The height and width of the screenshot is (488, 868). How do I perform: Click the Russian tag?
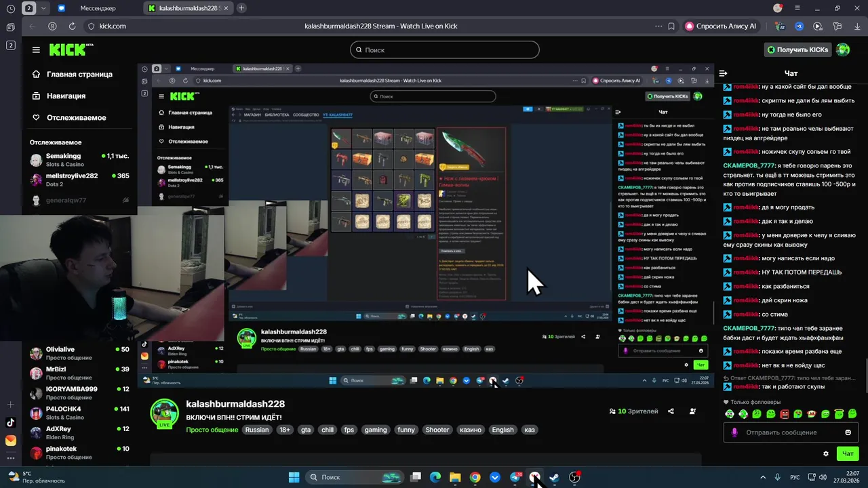coord(257,430)
